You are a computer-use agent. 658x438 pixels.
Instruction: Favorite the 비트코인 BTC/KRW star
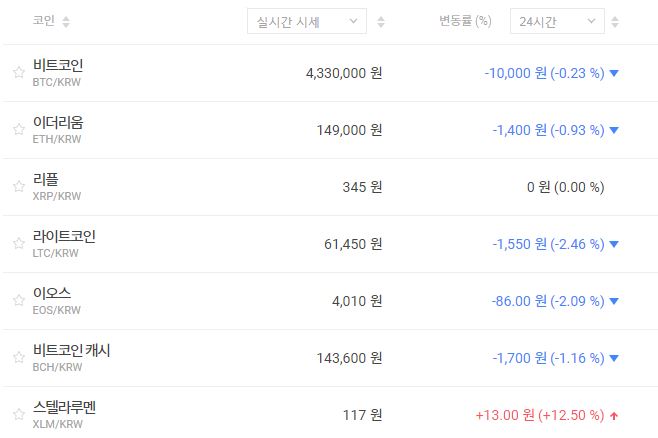[x=18, y=73]
